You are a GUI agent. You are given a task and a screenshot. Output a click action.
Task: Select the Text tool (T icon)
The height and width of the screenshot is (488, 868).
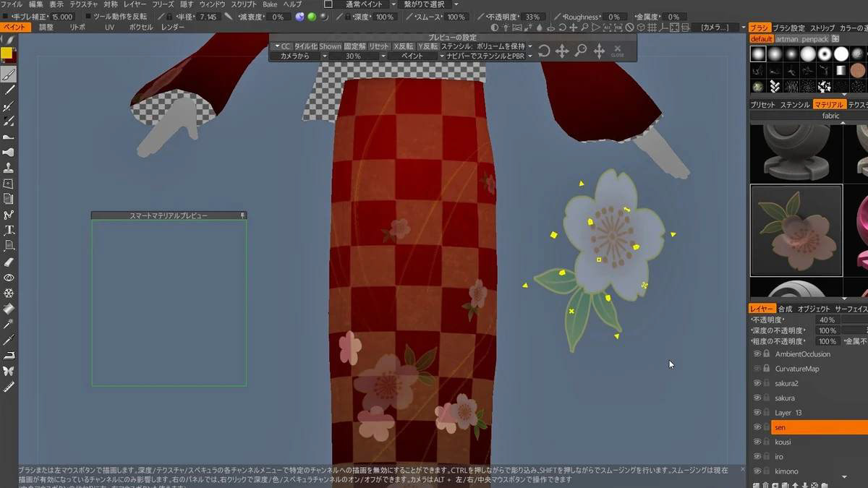click(9, 231)
